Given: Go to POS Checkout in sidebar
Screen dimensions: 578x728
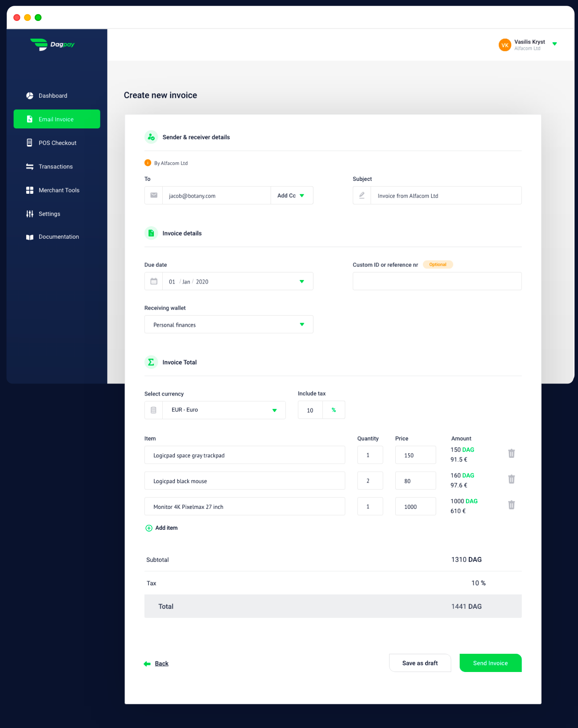Looking at the screenshot, I should click(57, 143).
